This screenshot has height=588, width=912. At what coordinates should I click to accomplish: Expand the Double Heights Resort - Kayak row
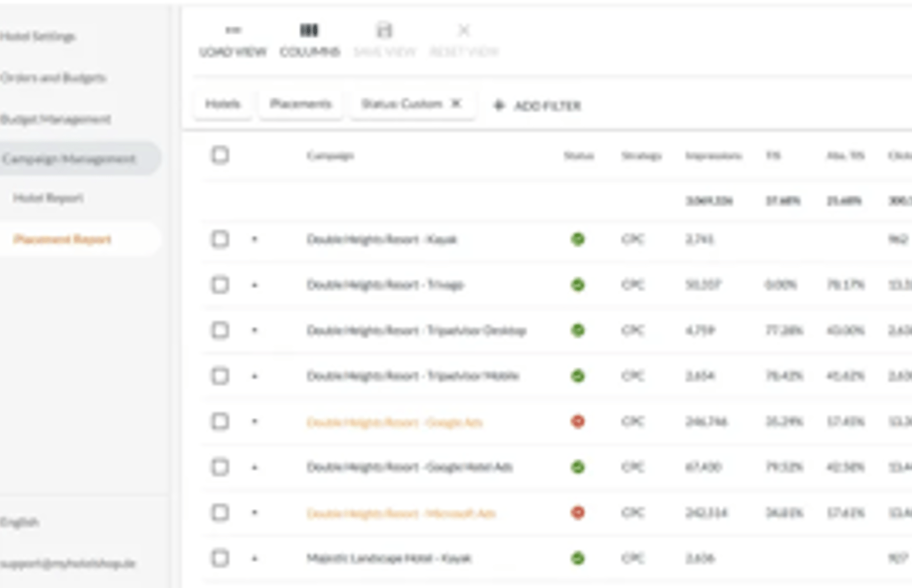(255, 239)
